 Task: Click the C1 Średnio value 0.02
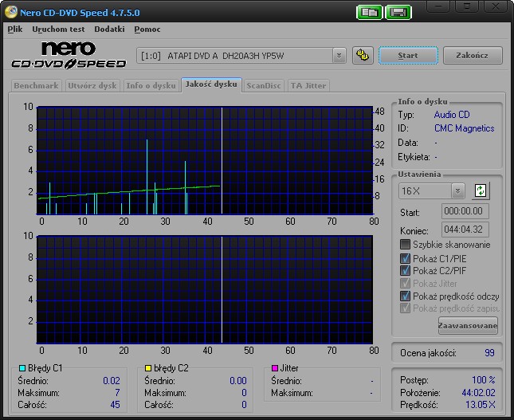[x=112, y=381]
